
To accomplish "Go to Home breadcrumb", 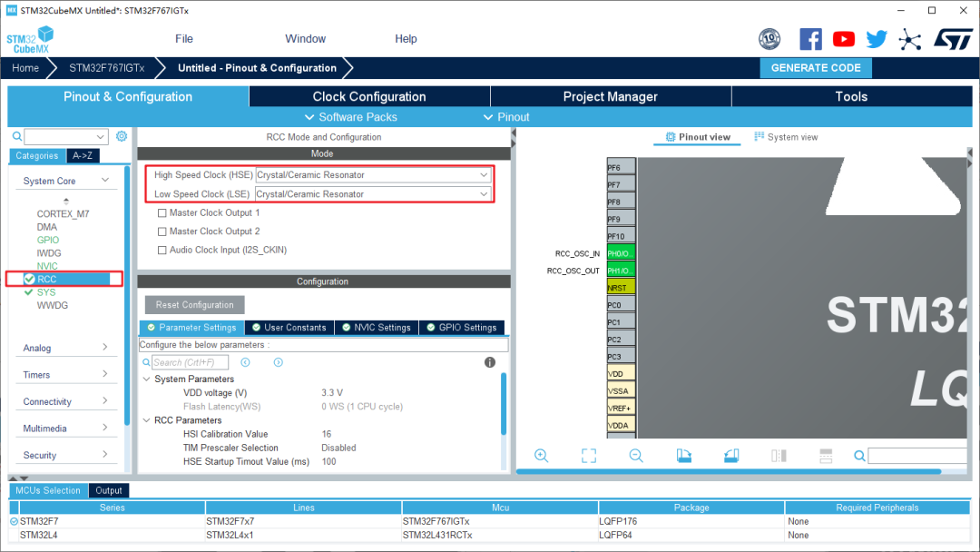I will [x=25, y=67].
